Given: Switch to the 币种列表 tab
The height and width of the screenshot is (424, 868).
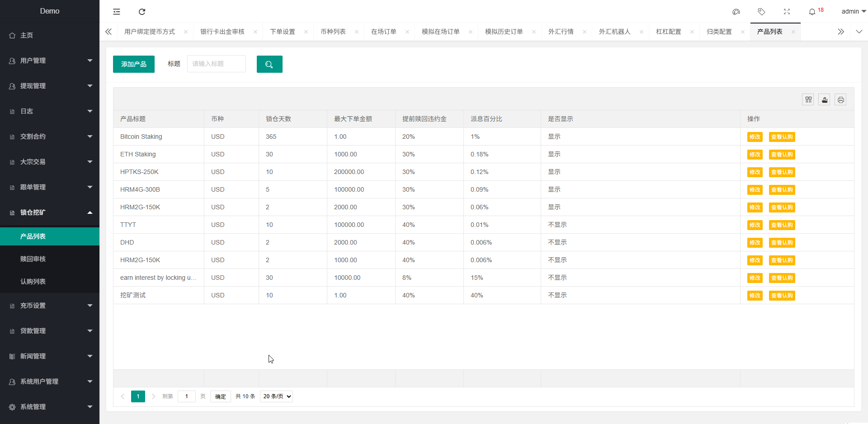Looking at the screenshot, I should click(x=333, y=32).
